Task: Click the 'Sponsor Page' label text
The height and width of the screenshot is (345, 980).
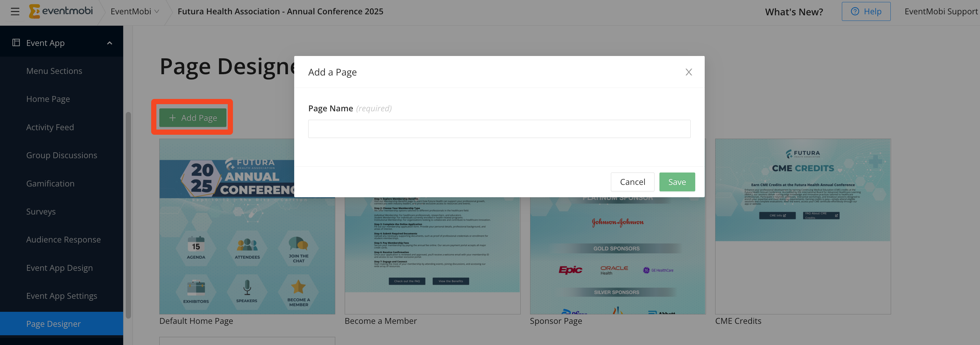Action: click(x=556, y=321)
